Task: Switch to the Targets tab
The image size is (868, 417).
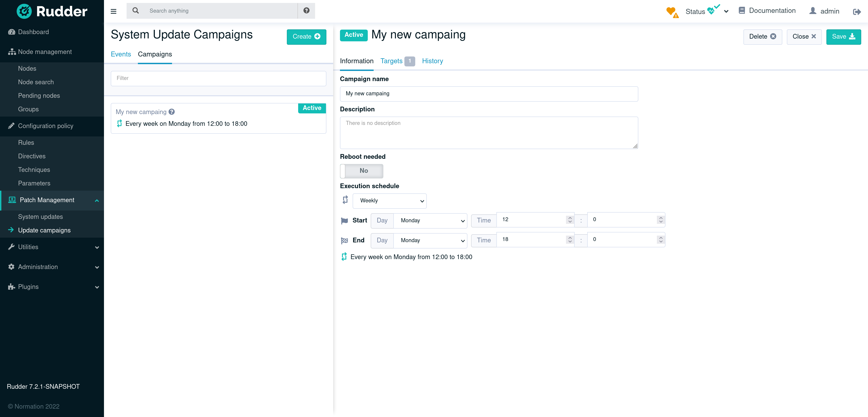Action: (x=392, y=61)
